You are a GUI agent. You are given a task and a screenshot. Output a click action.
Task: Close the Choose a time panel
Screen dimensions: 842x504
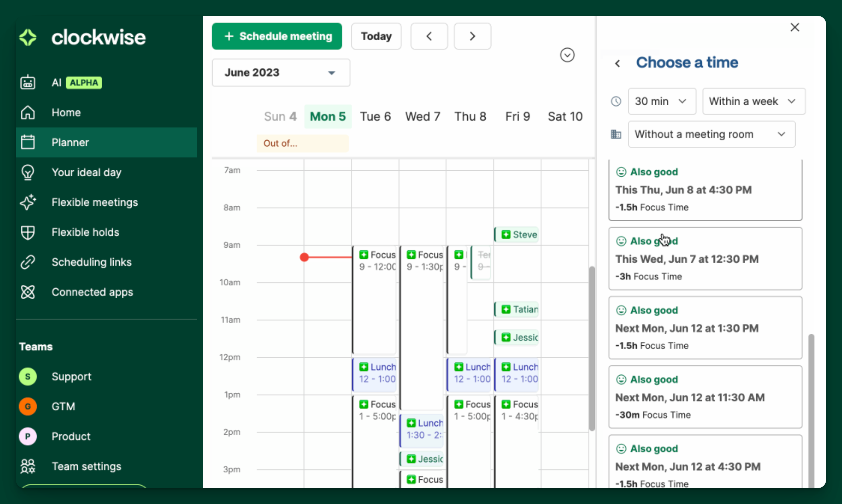(x=795, y=27)
